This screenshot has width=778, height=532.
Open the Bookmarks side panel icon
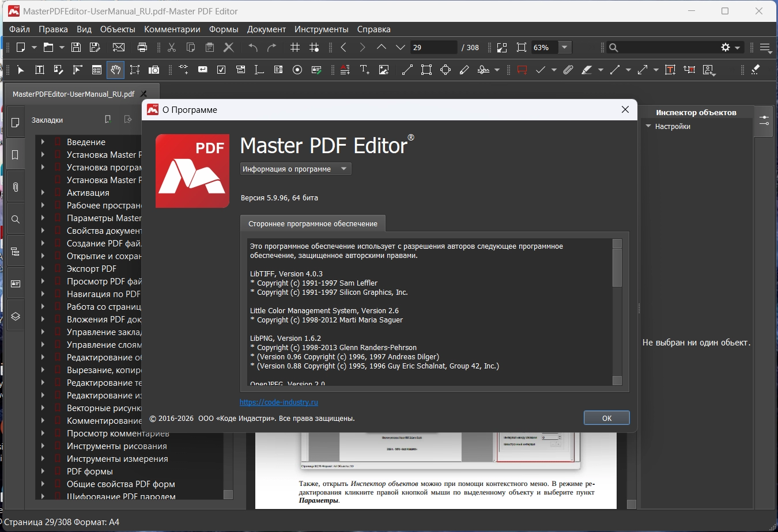click(x=16, y=155)
